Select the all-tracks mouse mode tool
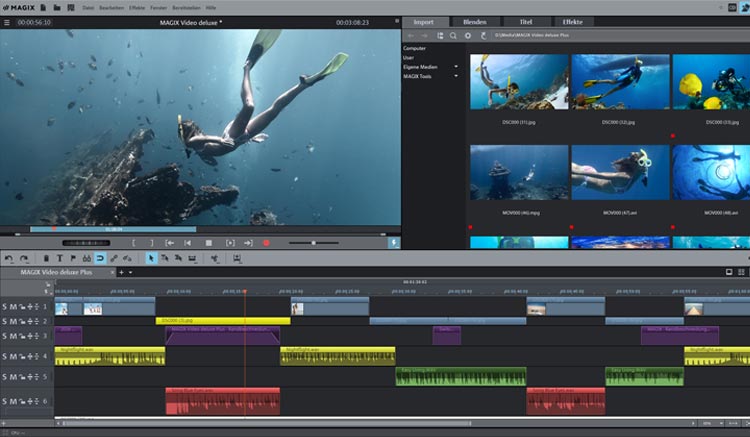The image size is (750, 437). coord(178,258)
